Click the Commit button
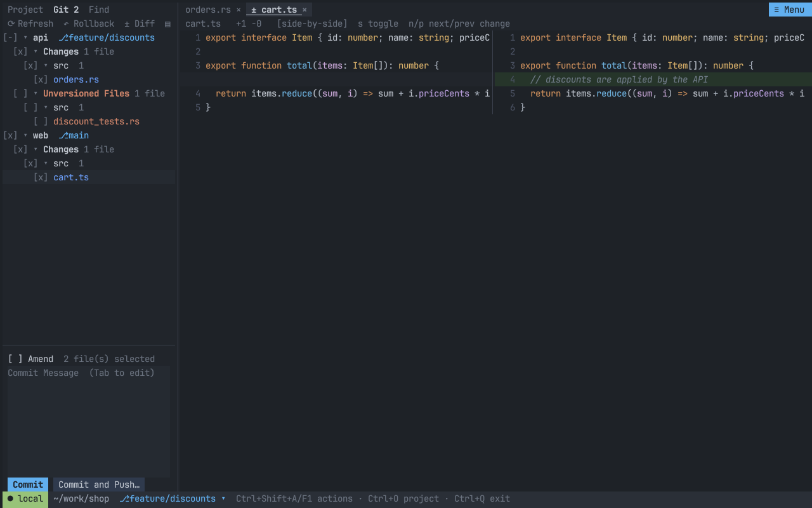Viewport: 812px width, 508px height. tap(28, 485)
